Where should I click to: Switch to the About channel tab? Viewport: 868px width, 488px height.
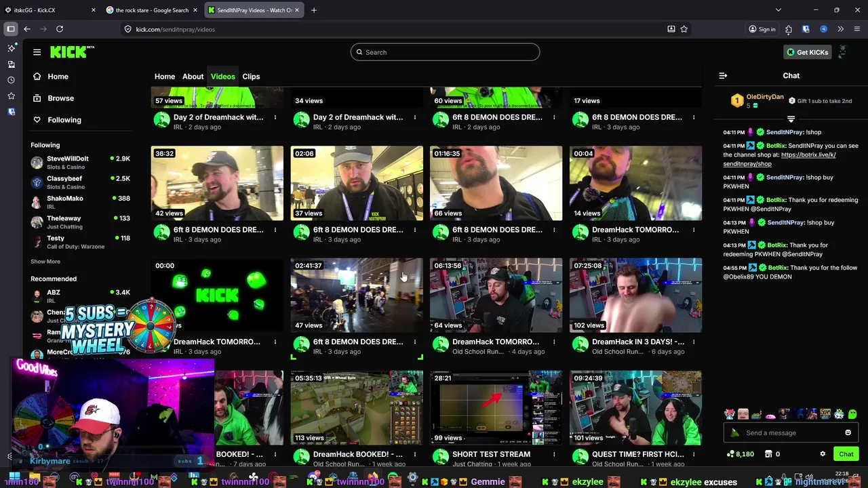click(x=193, y=77)
